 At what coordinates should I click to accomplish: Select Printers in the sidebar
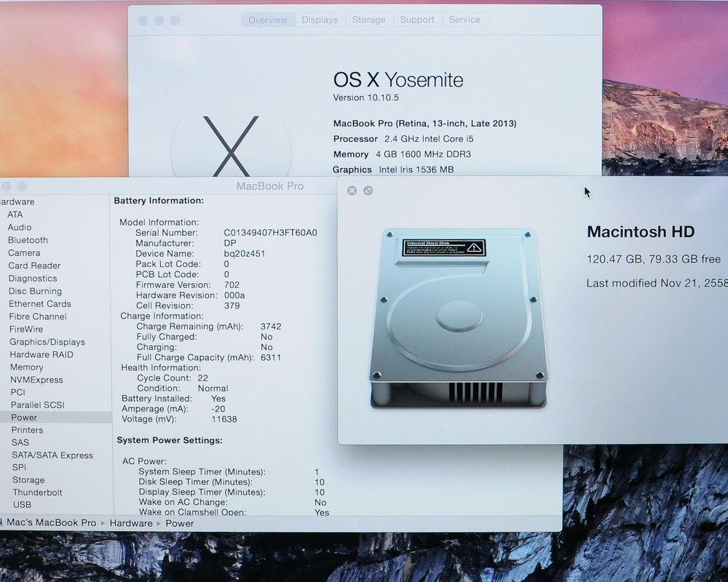[28, 430]
